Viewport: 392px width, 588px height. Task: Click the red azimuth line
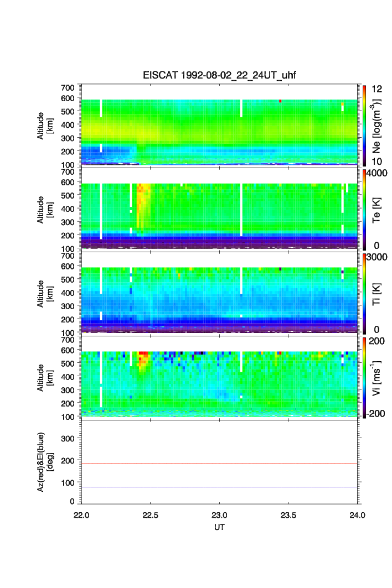219,464
